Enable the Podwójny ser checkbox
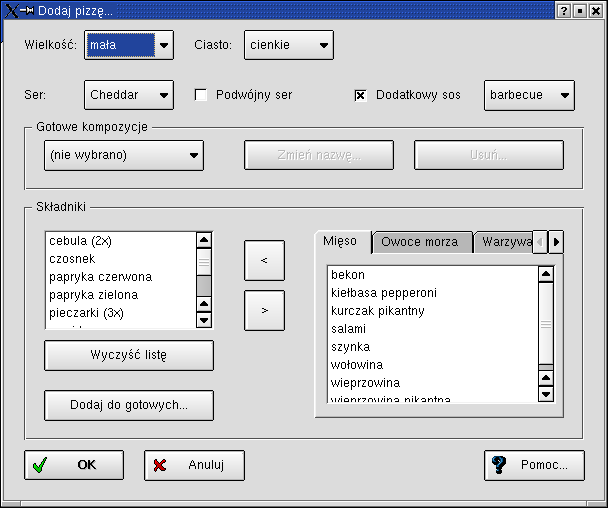The image size is (608, 508). coord(201,95)
